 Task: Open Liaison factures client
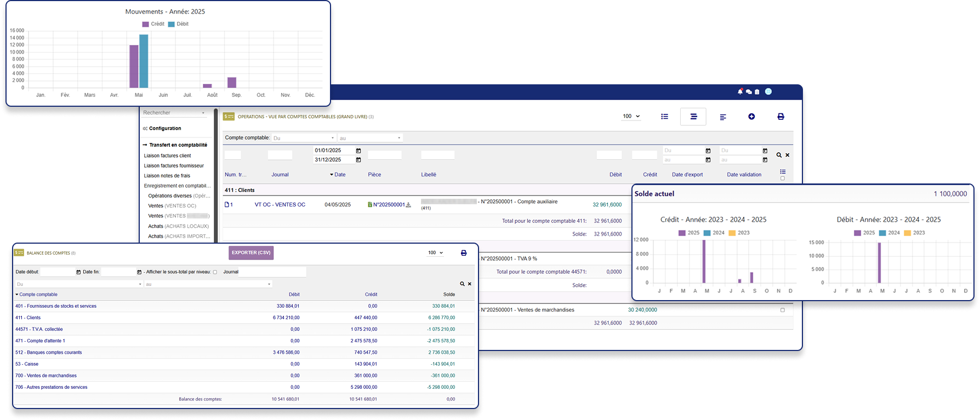point(167,156)
